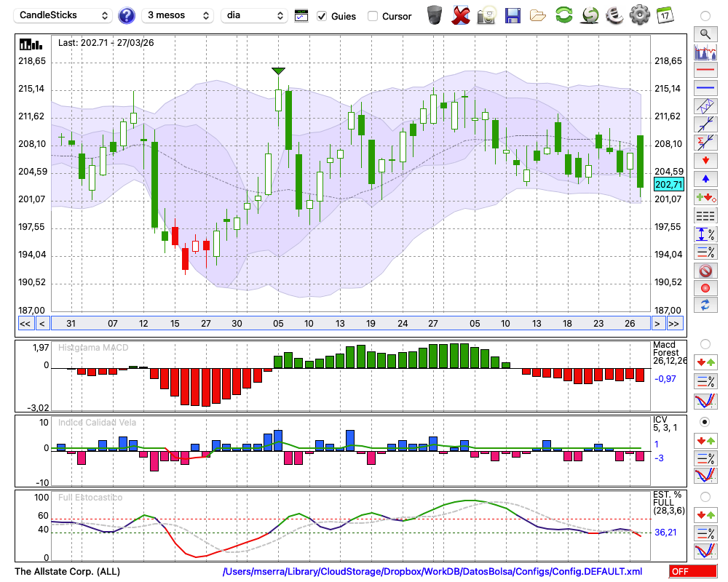The image size is (728, 582).
Task: Click the Histograma MACD panel title
Action: pyautogui.click(x=93, y=348)
